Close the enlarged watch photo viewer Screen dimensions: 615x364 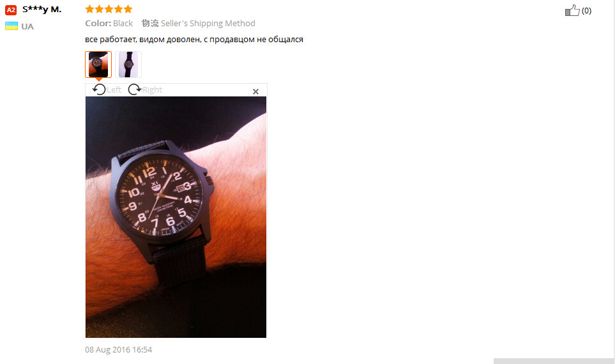coord(255,91)
